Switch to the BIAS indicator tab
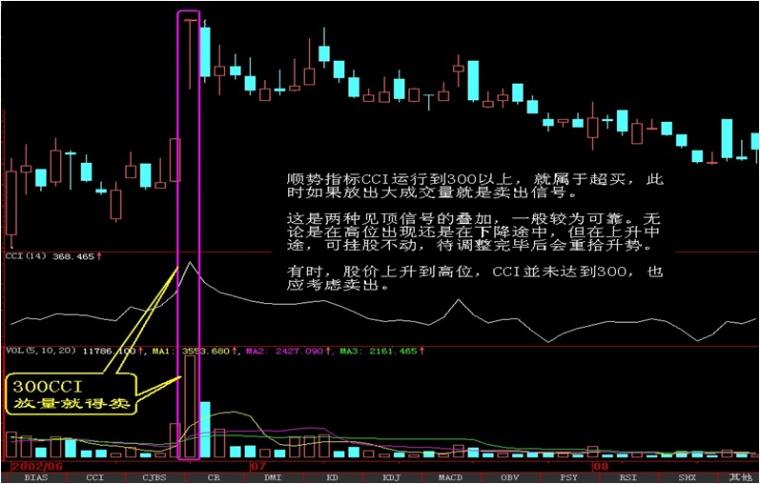Viewport: 760px width, 484px height. coord(35,478)
